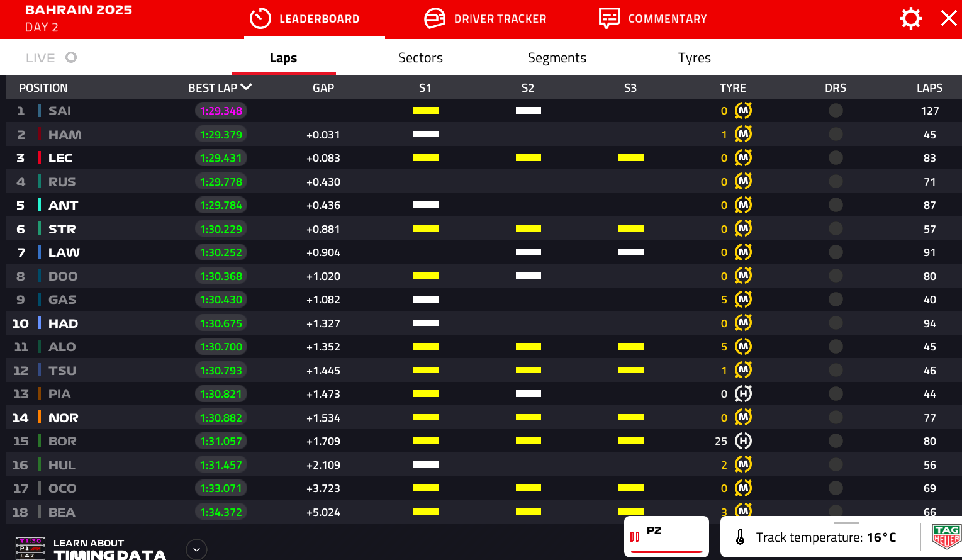Open the settings gear icon
This screenshot has width=962, height=560.
[x=910, y=18]
